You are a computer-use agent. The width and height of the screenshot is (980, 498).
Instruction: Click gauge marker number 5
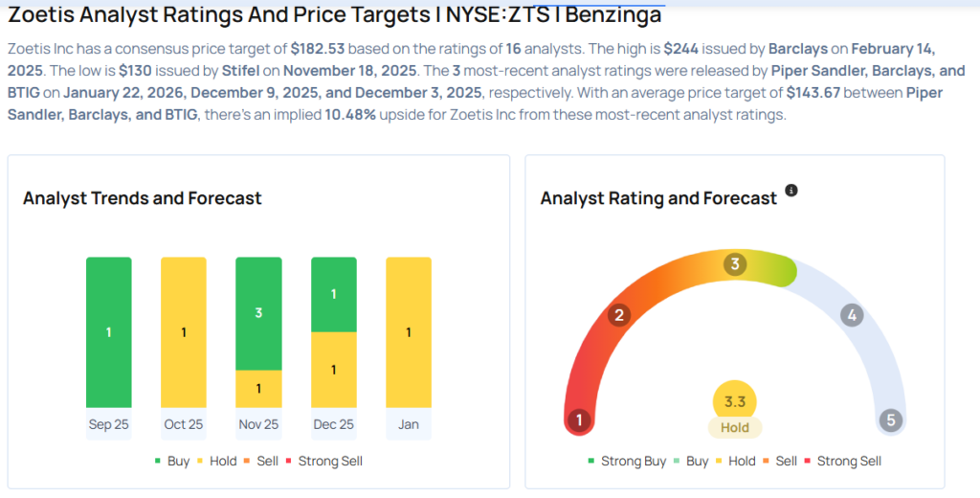(x=891, y=419)
